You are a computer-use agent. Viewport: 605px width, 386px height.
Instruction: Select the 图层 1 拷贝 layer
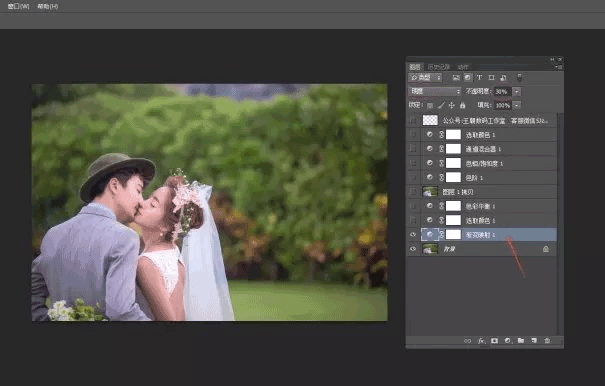coord(482,191)
